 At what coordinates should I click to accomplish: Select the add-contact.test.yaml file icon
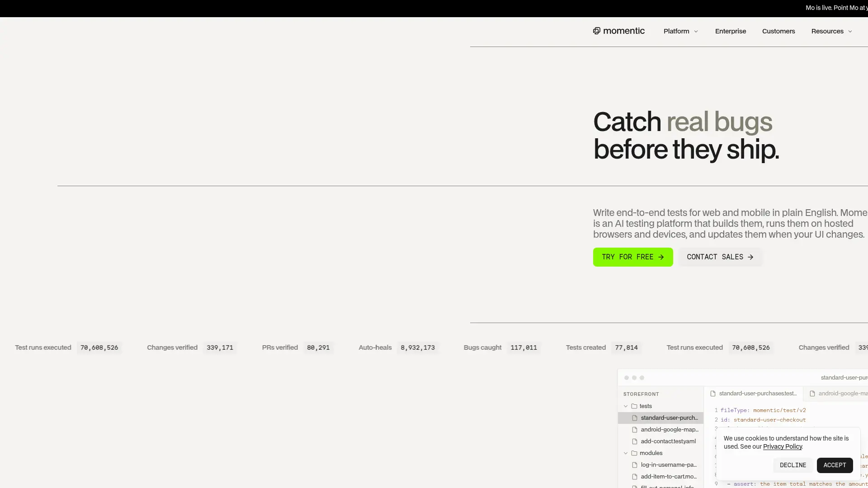coord(635,441)
